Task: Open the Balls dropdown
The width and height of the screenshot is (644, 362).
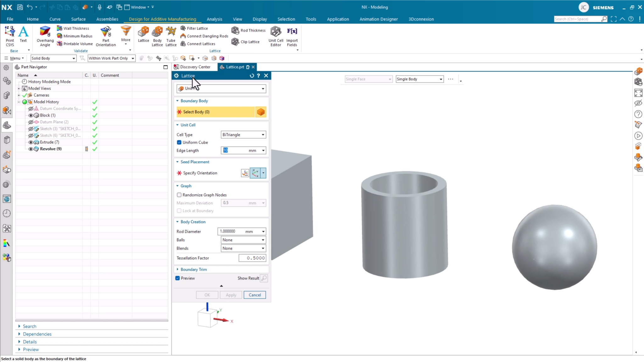Action: pos(243,240)
